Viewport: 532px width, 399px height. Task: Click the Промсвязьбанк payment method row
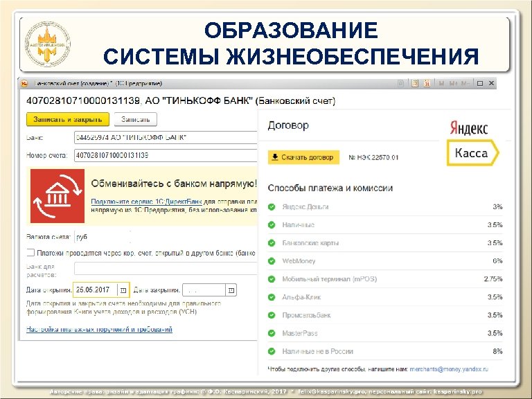point(385,315)
